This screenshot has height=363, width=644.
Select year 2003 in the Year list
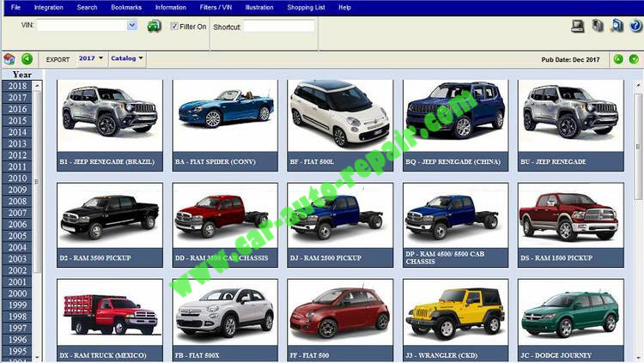17,259
